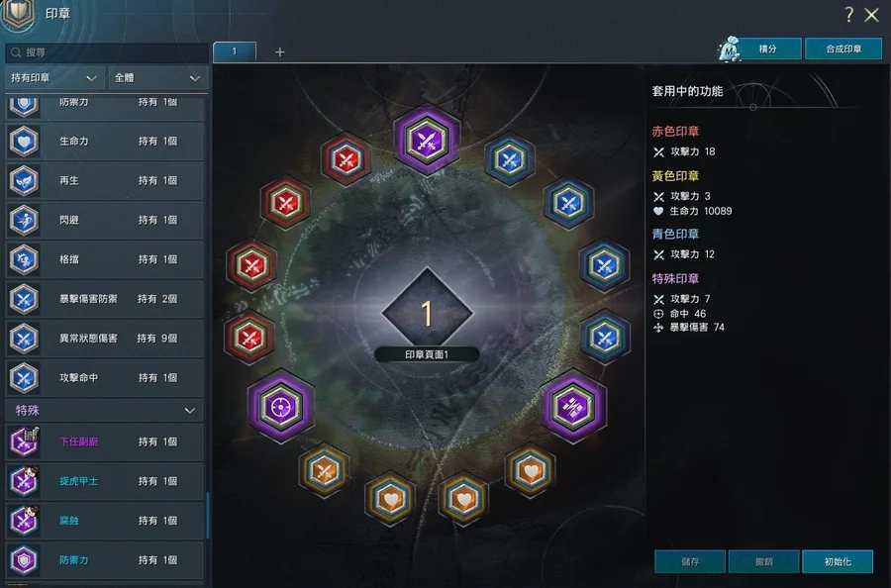
Task: Open the 全體 category dropdown
Action: [x=158, y=78]
